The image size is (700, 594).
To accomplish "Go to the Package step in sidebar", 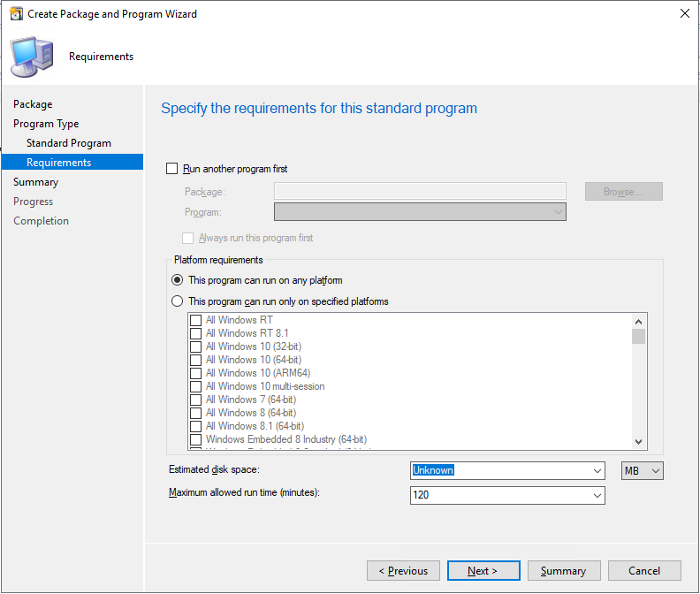I will tap(33, 104).
